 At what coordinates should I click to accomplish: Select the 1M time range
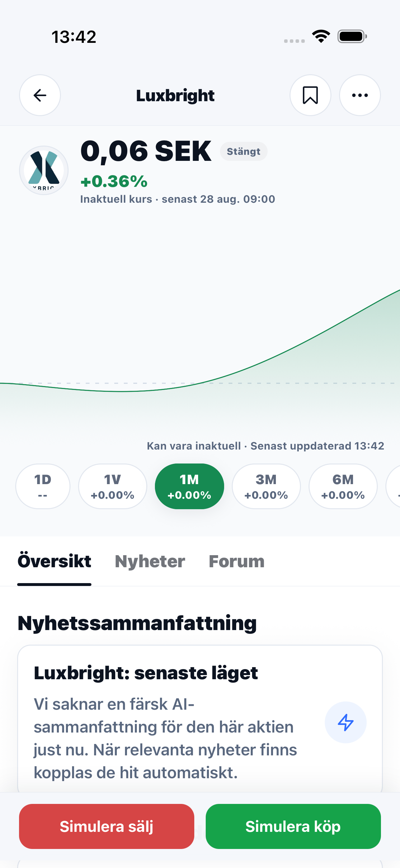click(190, 486)
